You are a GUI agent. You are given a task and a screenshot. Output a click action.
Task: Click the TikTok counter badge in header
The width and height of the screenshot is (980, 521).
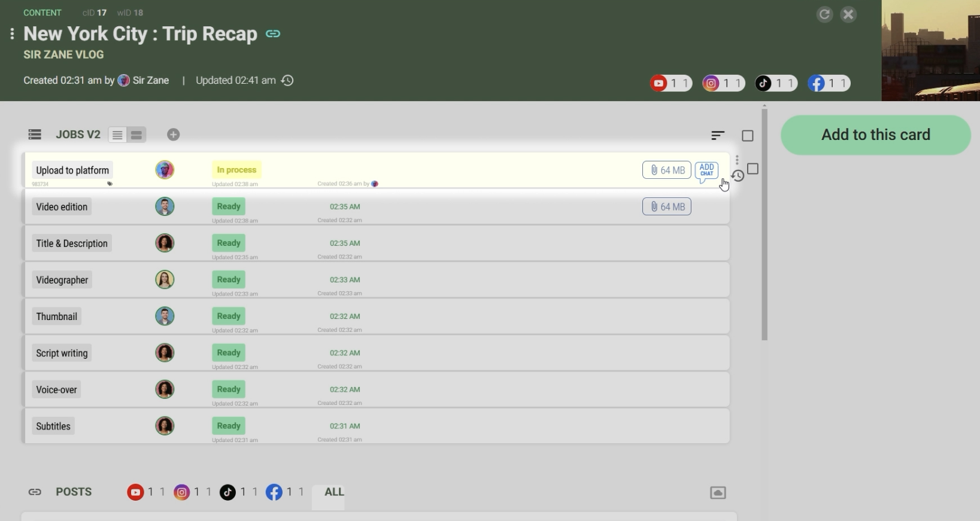tap(776, 83)
